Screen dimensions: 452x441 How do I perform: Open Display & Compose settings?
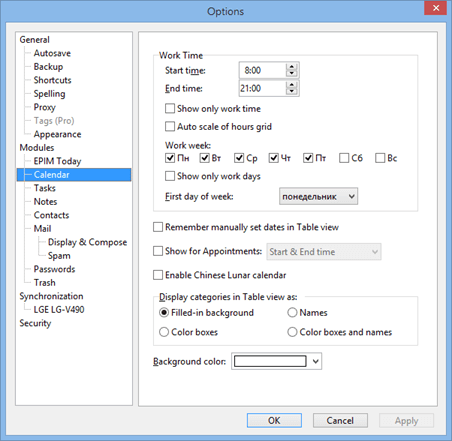pos(87,242)
